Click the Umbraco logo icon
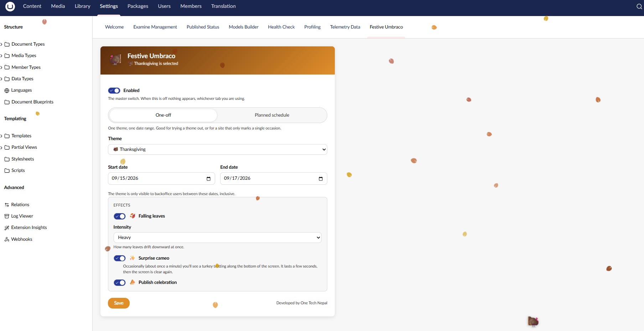The height and width of the screenshot is (331, 644). (x=10, y=6)
